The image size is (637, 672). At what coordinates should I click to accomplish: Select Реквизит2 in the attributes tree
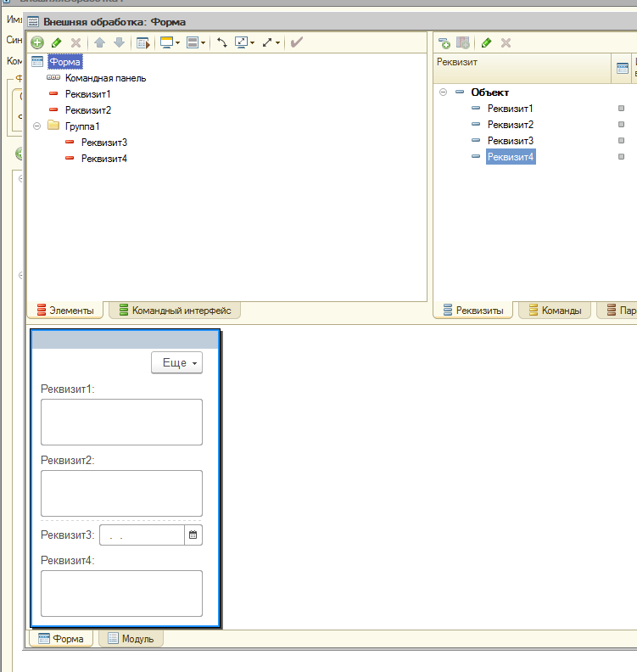tap(511, 124)
